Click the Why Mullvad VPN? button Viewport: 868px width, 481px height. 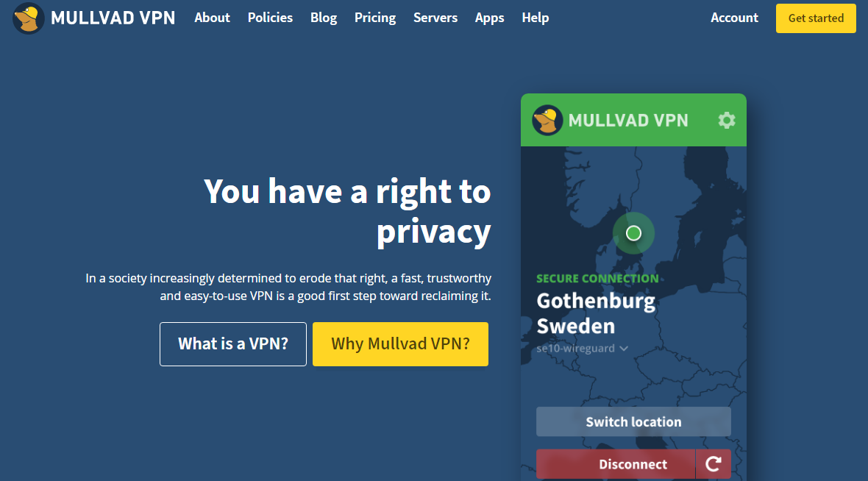pos(400,344)
